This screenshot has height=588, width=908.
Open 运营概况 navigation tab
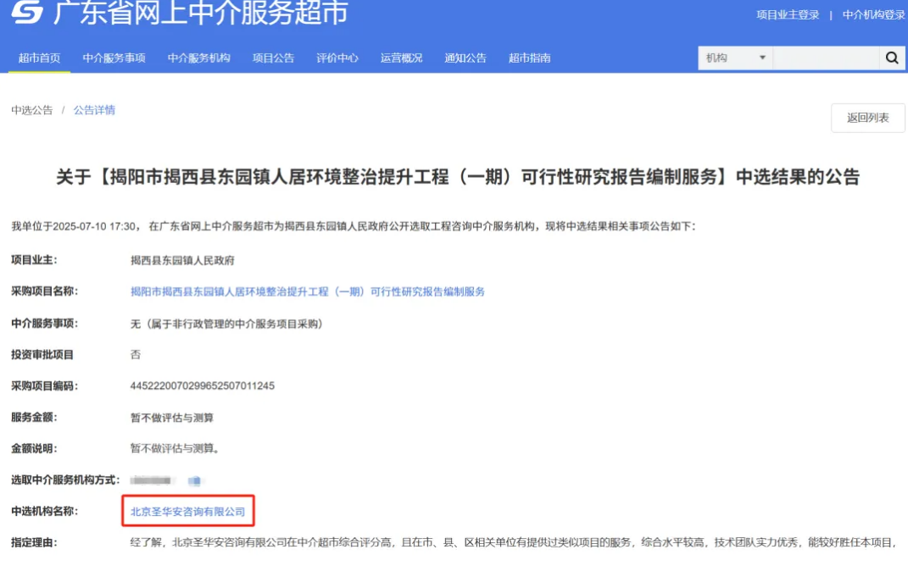tap(401, 58)
